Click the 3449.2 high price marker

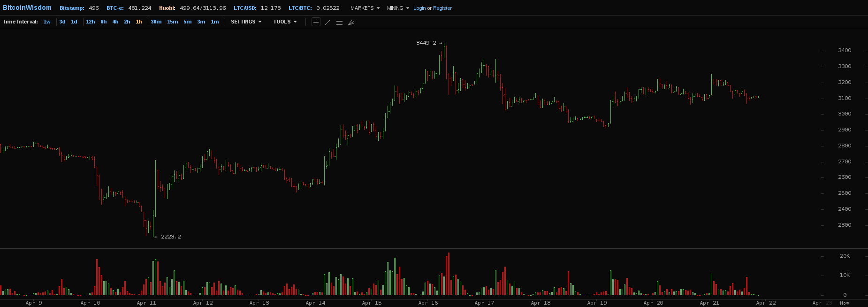(426, 43)
